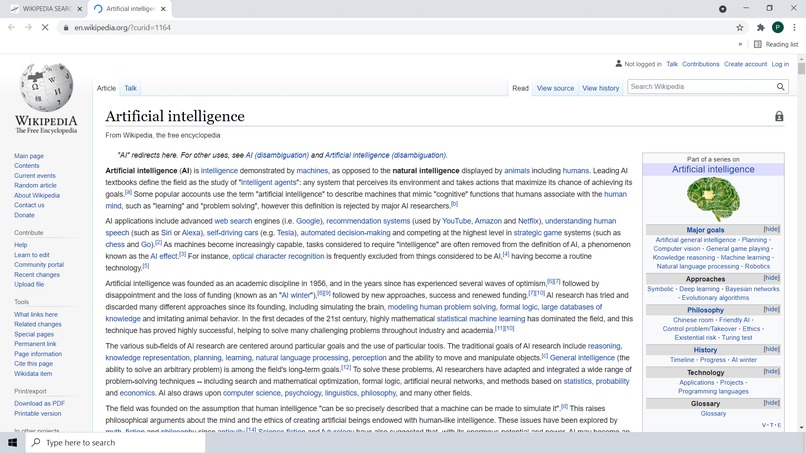
Task: Click the Search Wikipedia input field
Action: (701, 87)
